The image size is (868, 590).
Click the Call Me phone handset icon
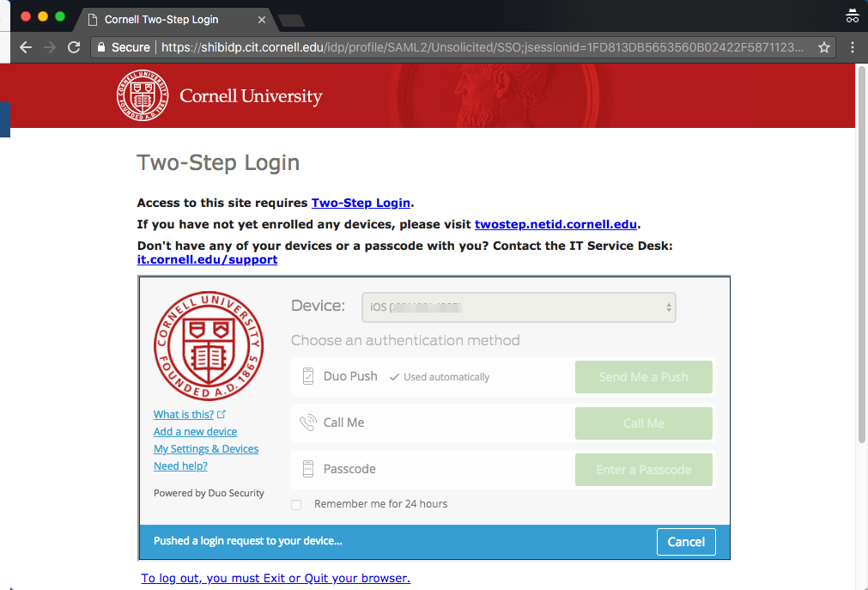[x=307, y=423]
